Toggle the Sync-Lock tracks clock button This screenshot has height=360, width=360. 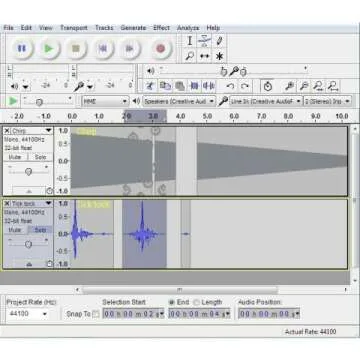tap(267, 86)
